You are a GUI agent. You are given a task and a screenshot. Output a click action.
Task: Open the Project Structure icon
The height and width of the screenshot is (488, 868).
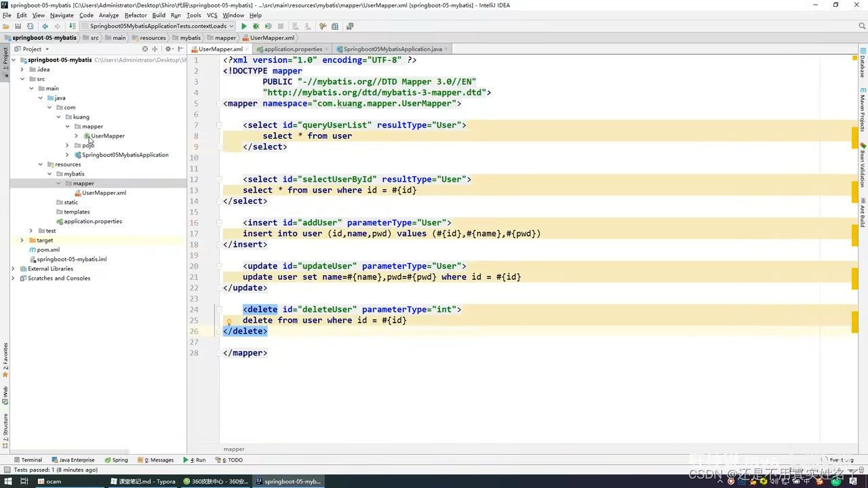334,26
